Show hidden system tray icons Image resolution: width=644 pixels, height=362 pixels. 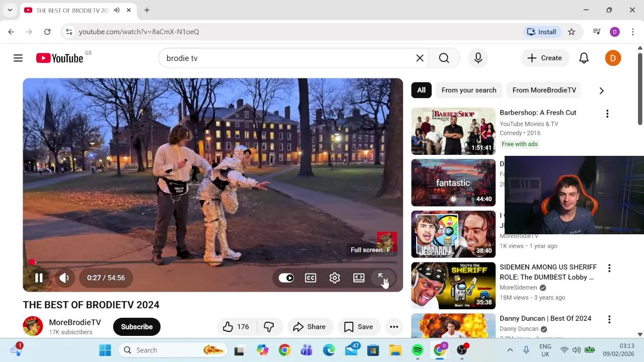510,350
